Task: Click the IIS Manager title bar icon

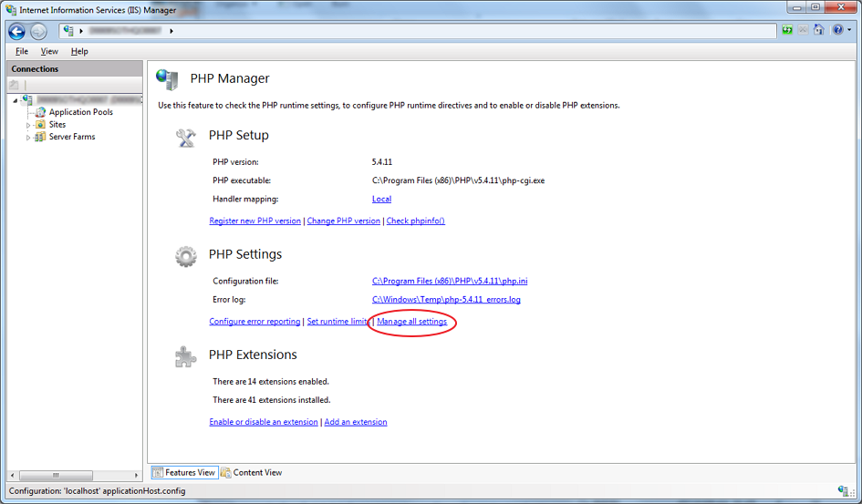Action: tap(11, 10)
